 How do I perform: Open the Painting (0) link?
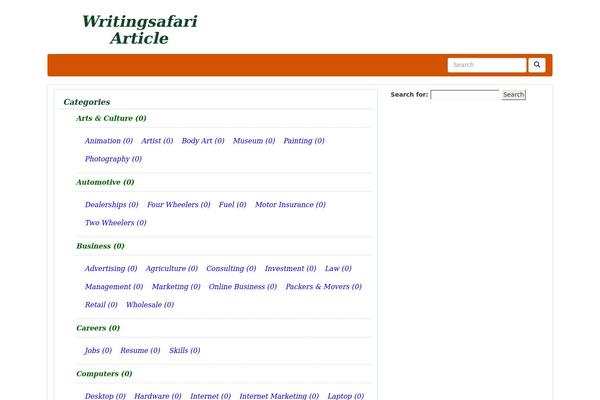coord(304,141)
